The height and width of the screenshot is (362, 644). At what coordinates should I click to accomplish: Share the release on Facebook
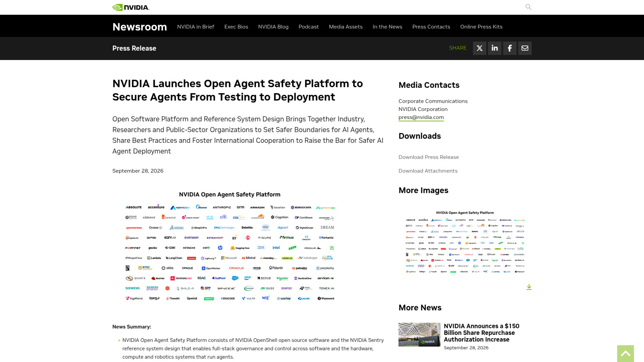coord(510,48)
